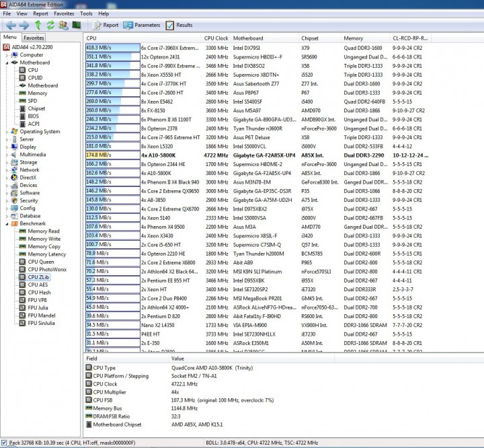Click the green Refresh arrows toolbar icon
The image size is (484, 448).
pyautogui.click(x=50, y=25)
